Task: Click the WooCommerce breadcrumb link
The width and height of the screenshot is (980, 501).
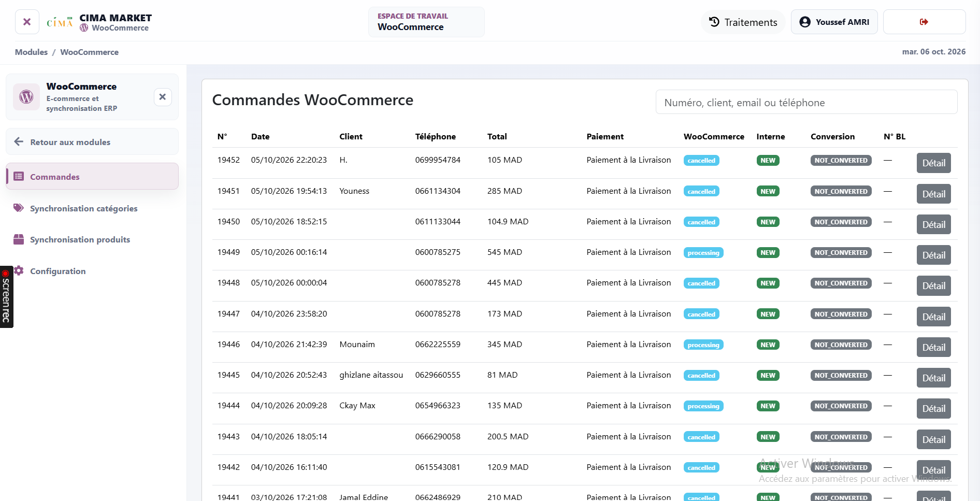Action: click(x=89, y=52)
